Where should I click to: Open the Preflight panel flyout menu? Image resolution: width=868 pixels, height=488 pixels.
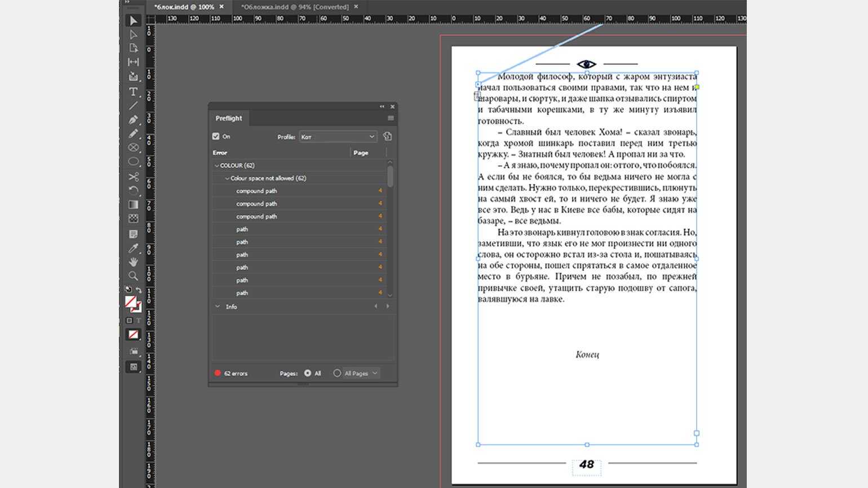(x=391, y=118)
